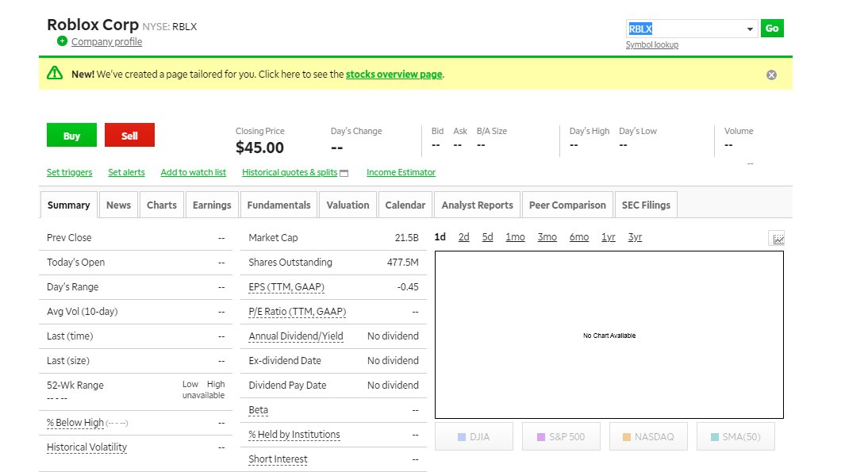Open Historical quotes & splits link
The image size is (868, 472).
(x=290, y=172)
